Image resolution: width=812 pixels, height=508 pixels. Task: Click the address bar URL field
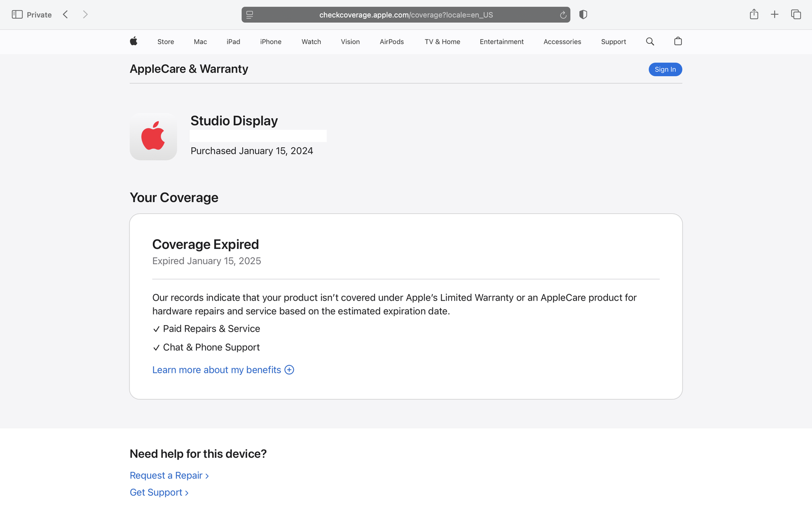pos(405,15)
